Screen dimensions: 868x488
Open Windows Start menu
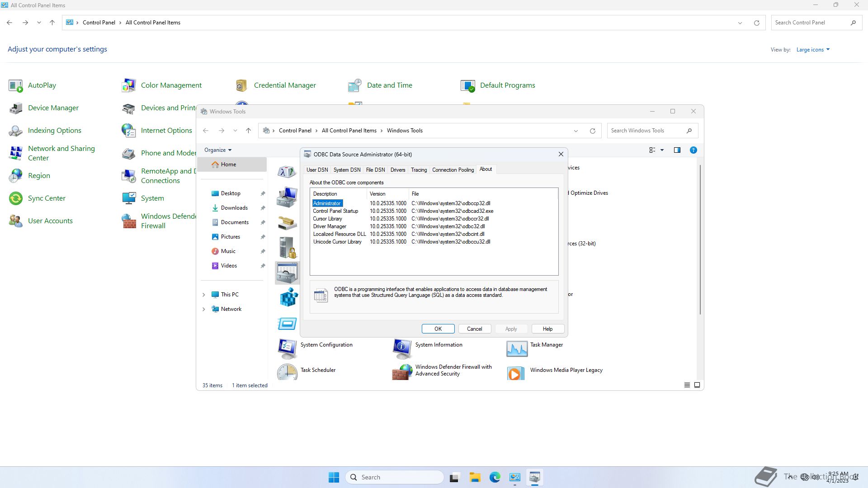click(334, 477)
